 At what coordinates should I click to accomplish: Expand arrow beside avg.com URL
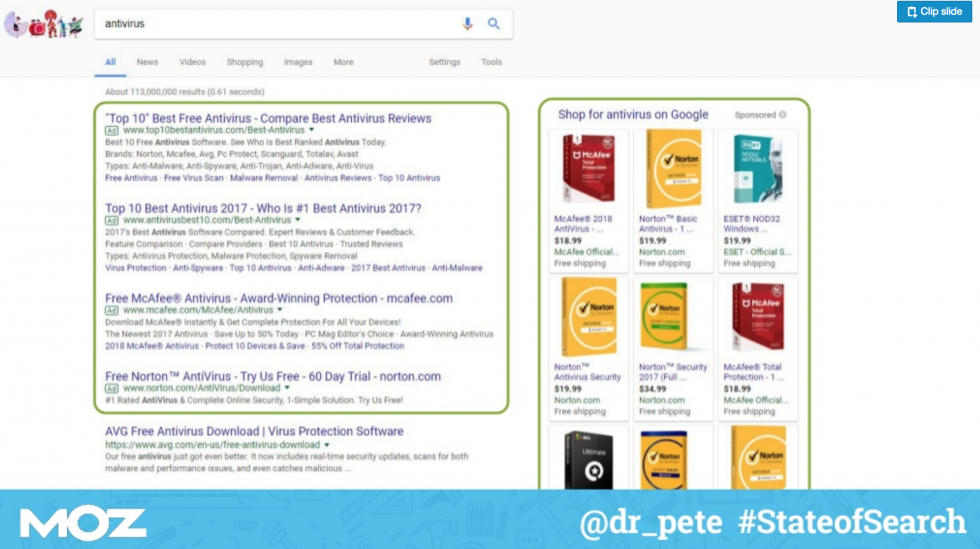pyautogui.click(x=326, y=445)
